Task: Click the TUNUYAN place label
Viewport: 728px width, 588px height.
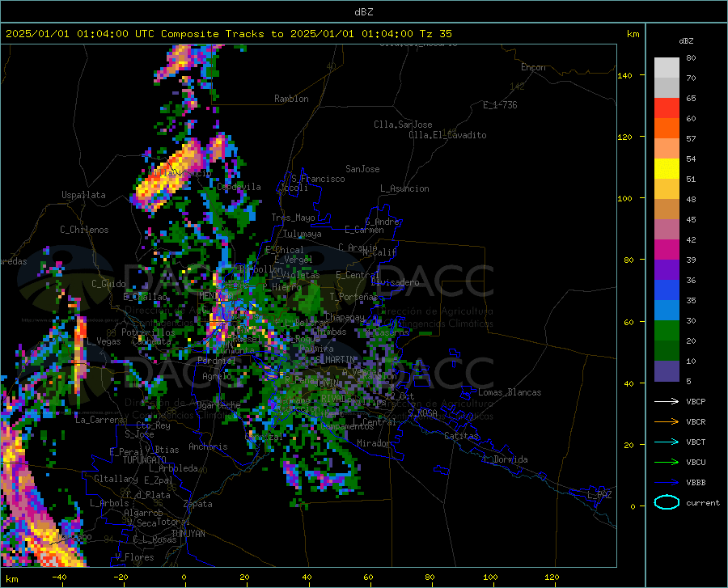Action: tap(188, 534)
